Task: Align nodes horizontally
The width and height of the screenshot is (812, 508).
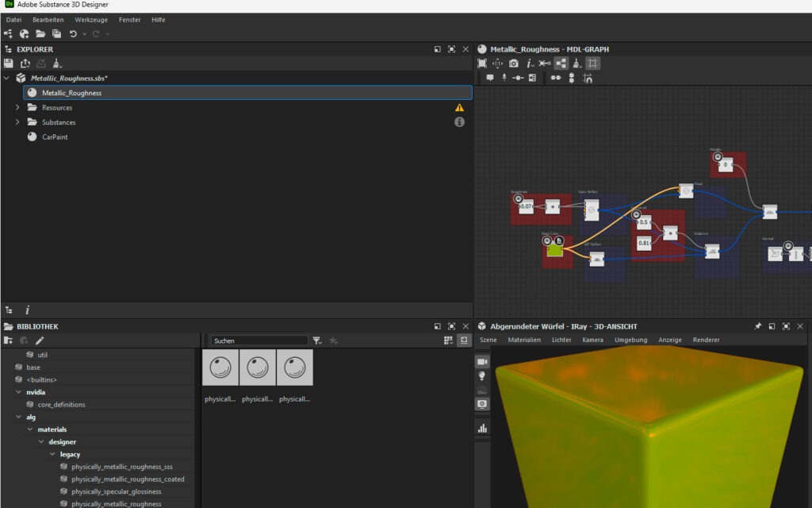Action: point(556,78)
